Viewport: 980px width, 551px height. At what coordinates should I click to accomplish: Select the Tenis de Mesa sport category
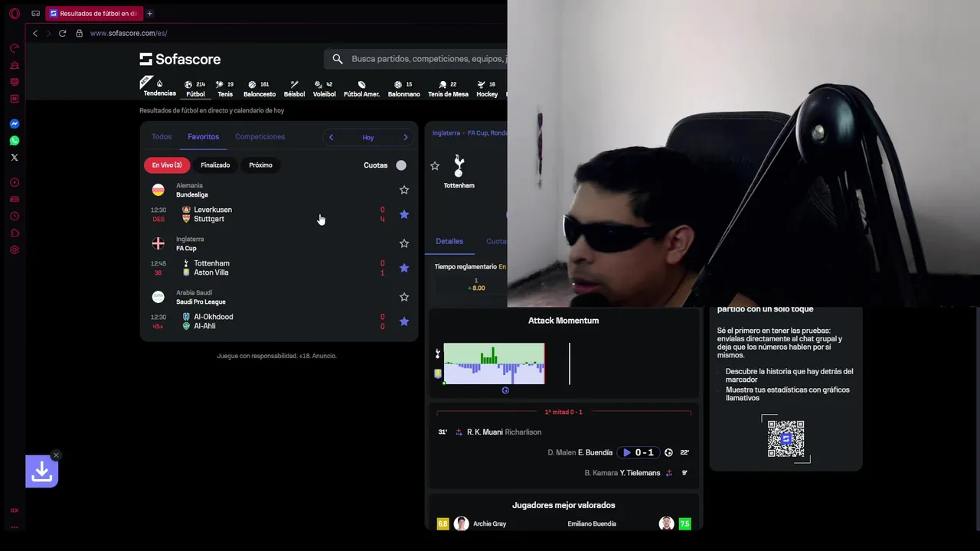coord(448,89)
